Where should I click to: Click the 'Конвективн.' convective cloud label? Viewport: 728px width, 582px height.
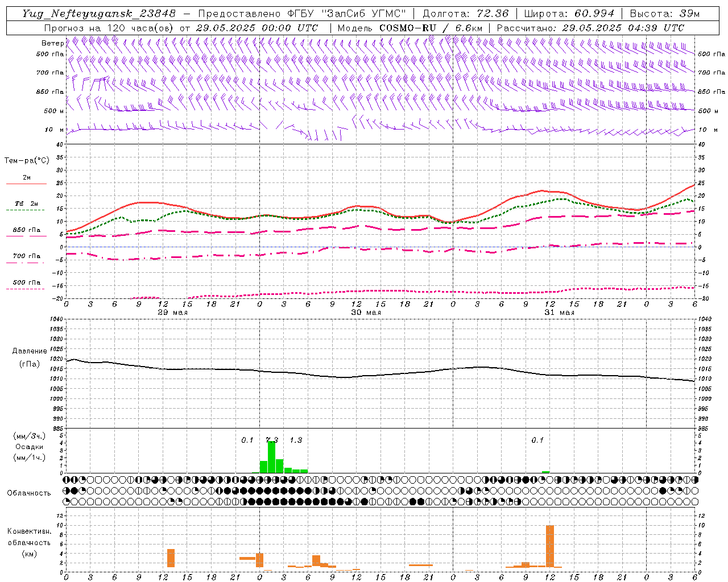click(29, 531)
